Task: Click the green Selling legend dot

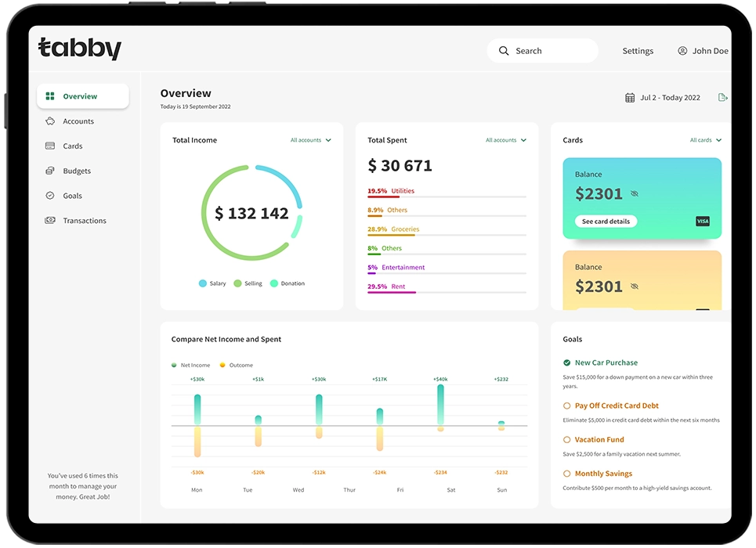Action: point(237,283)
